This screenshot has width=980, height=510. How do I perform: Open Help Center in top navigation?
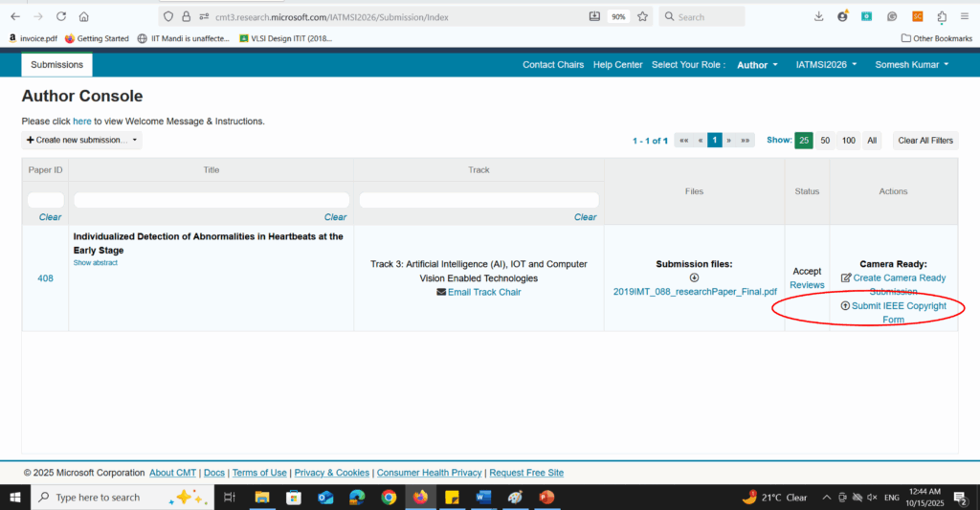617,65
